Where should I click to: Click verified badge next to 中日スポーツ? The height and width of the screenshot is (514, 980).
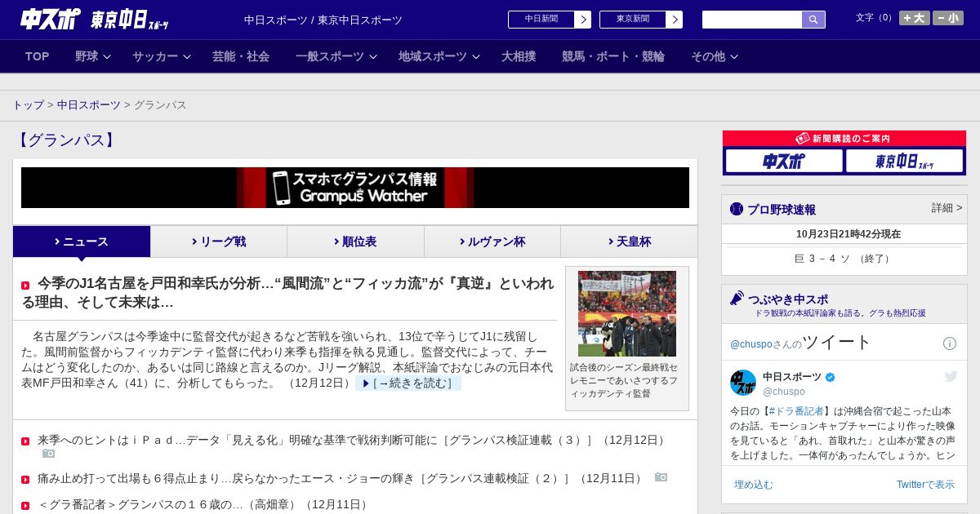click(x=831, y=377)
